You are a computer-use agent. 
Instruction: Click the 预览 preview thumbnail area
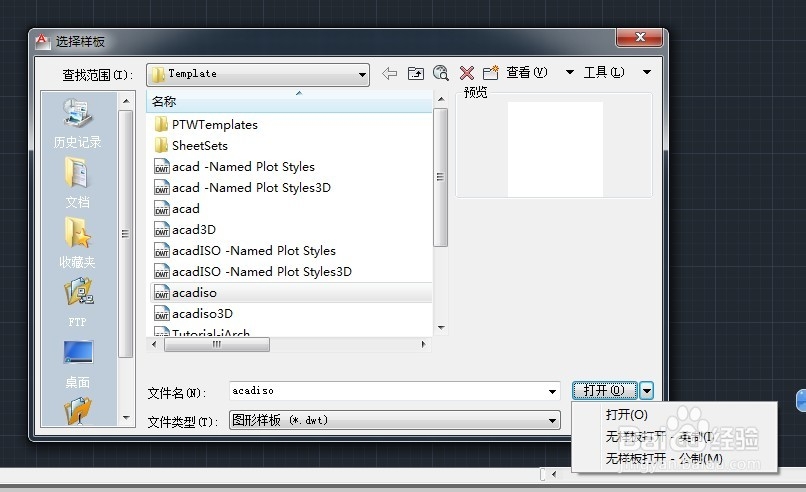click(555, 149)
